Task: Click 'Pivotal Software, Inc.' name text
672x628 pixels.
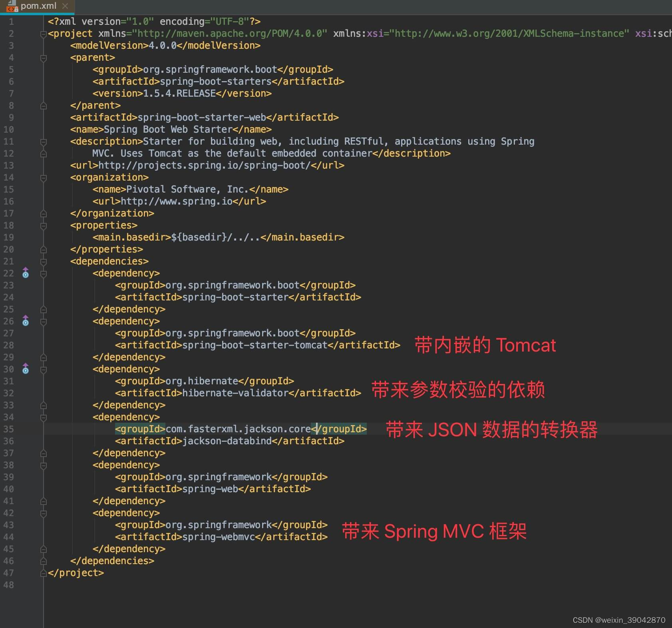Action: point(187,189)
